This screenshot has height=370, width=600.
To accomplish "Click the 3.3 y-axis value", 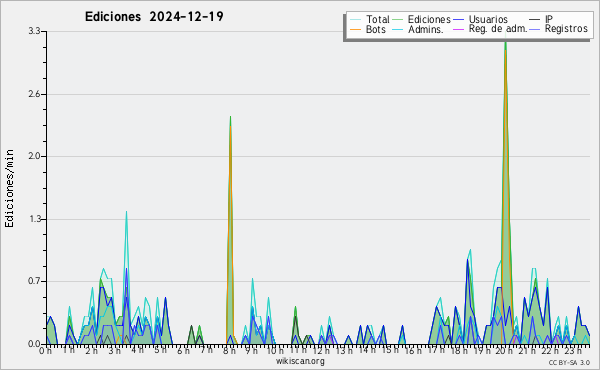I will click(34, 31).
